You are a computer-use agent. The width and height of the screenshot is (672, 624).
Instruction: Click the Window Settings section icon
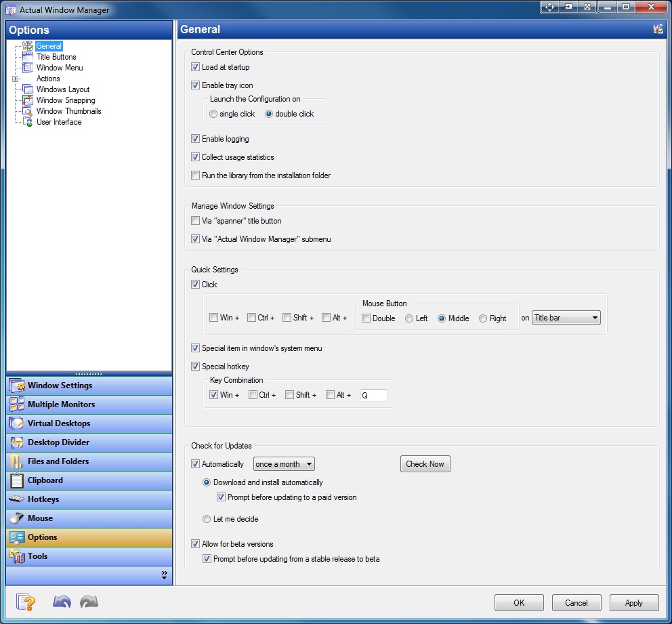[17, 386]
